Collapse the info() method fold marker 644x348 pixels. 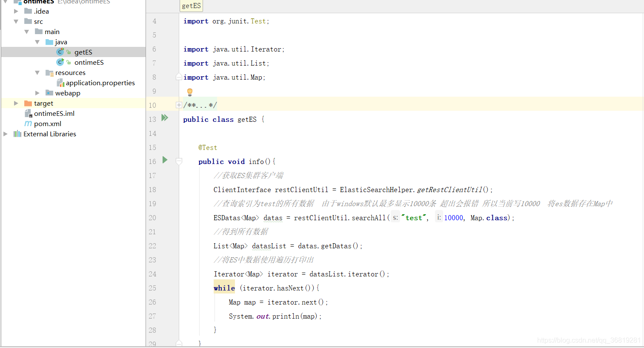pos(179,161)
